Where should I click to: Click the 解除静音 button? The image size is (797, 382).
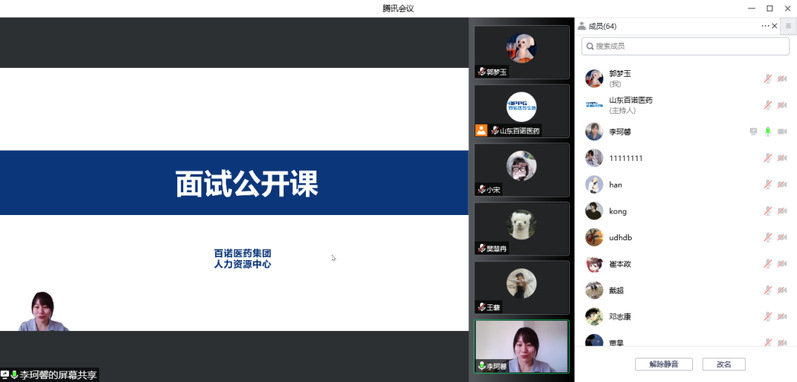pos(664,364)
